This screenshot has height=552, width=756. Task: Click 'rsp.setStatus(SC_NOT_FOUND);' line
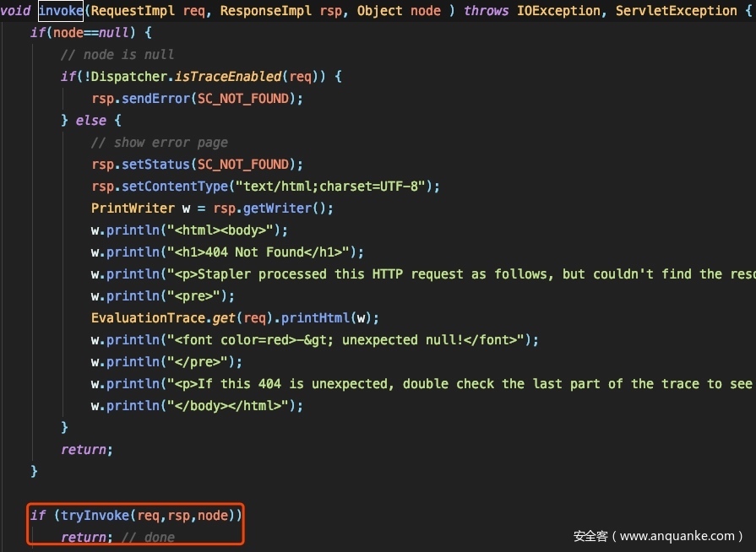pos(197,165)
